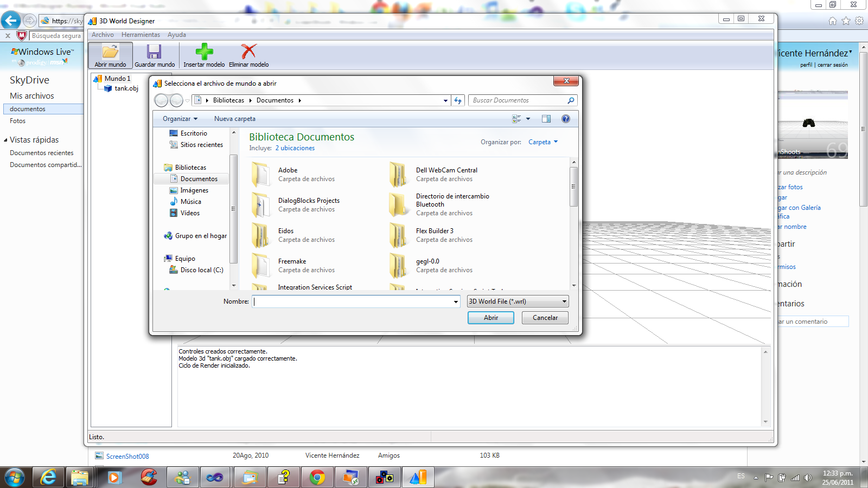Image resolution: width=868 pixels, height=488 pixels.
Task: Open Windows Explorer from the taskbar
Action: (80, 478)
